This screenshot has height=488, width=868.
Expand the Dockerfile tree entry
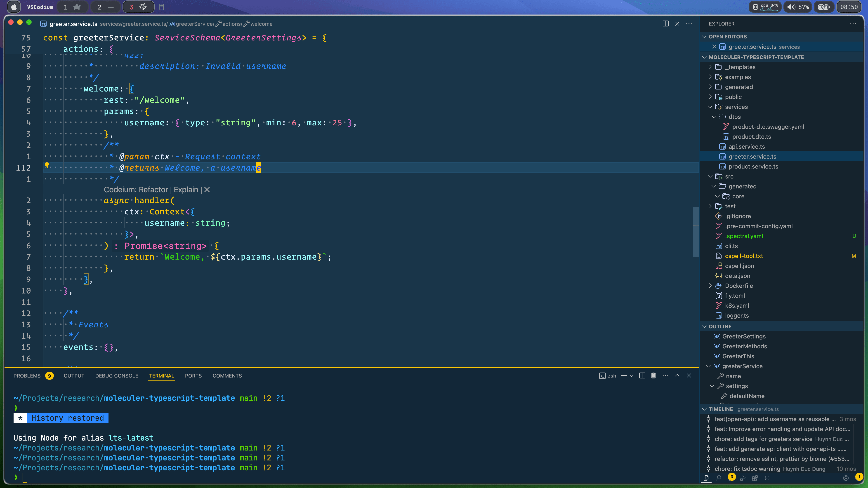[710, 286]
